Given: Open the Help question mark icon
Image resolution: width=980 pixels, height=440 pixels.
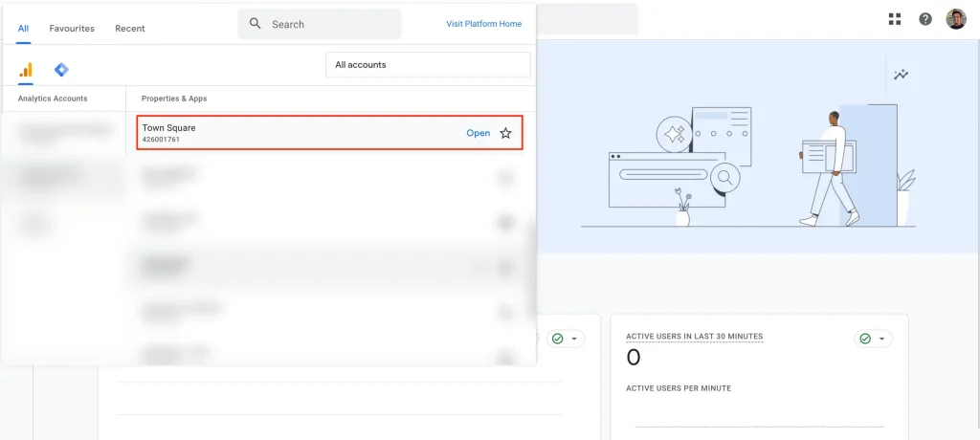Looking at the screenshot, I should point(925,19).
